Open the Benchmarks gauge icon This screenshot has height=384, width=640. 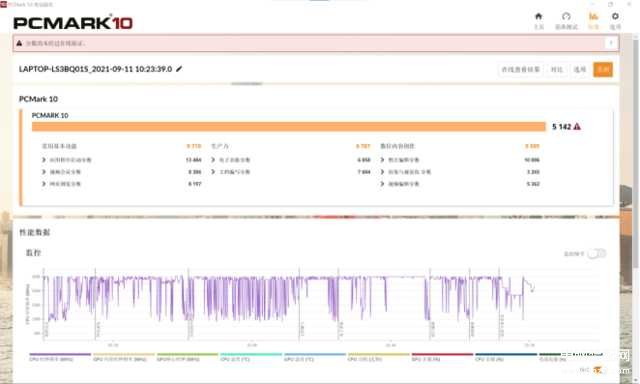tap(566, 20)
